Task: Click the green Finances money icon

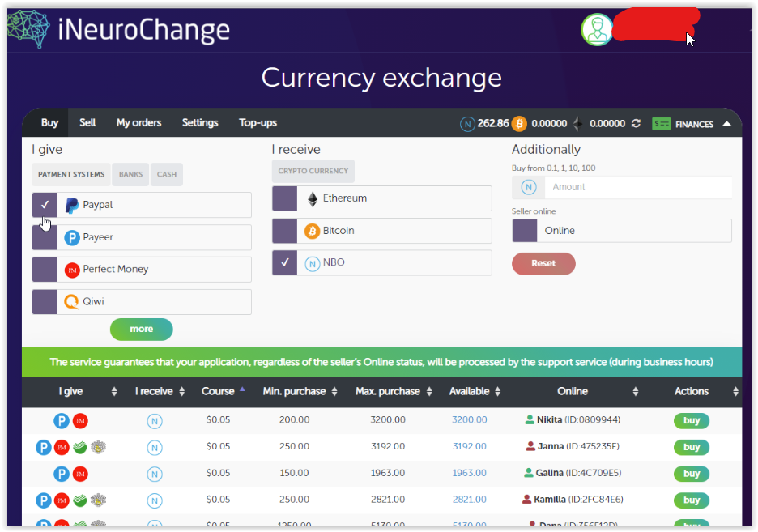Action: pyautogui.click(x=661, y=124)
